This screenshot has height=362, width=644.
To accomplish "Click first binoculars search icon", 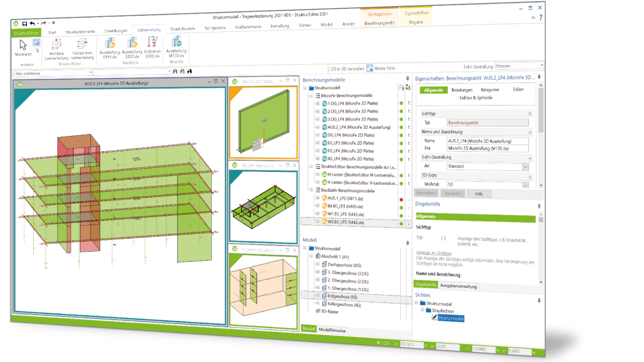I will pyautogui.click(x=175, y=71).
